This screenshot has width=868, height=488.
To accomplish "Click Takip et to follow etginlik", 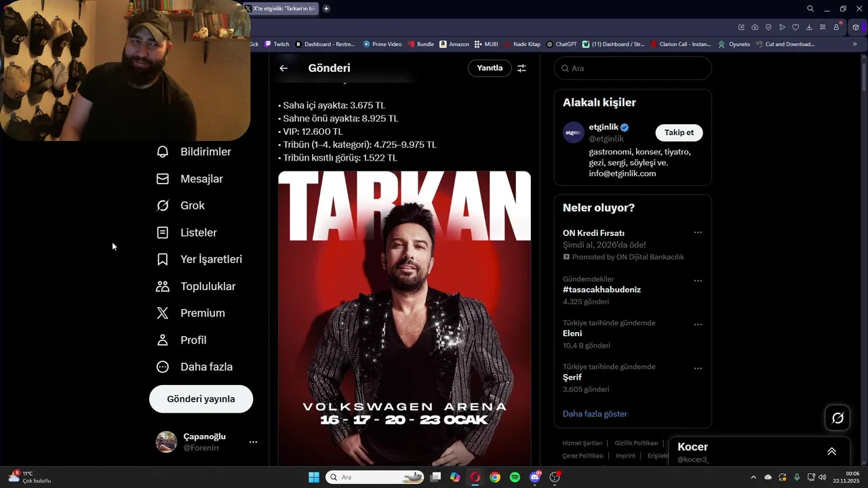I will coord(679,133).
